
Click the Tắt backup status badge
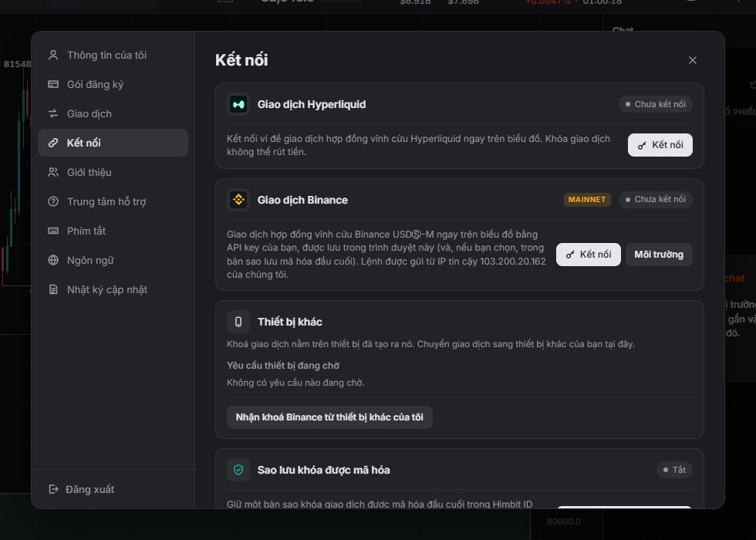tap(674, 470)
